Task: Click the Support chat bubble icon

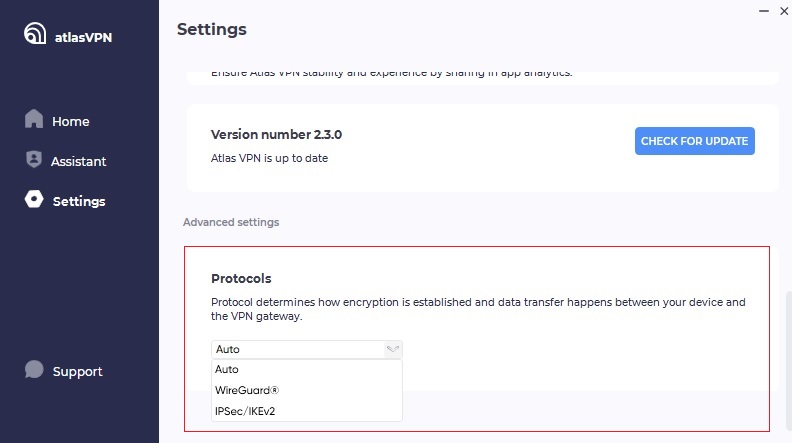Action: click(x=34, y=370)
